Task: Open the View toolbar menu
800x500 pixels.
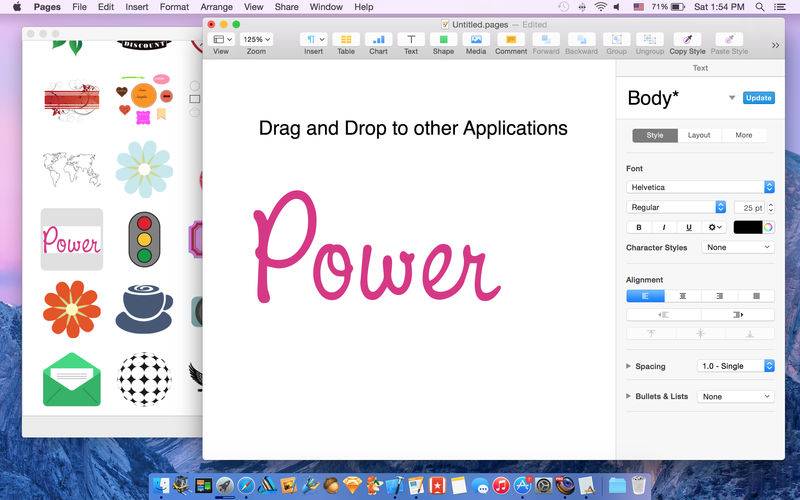Action: coord(222,39)
